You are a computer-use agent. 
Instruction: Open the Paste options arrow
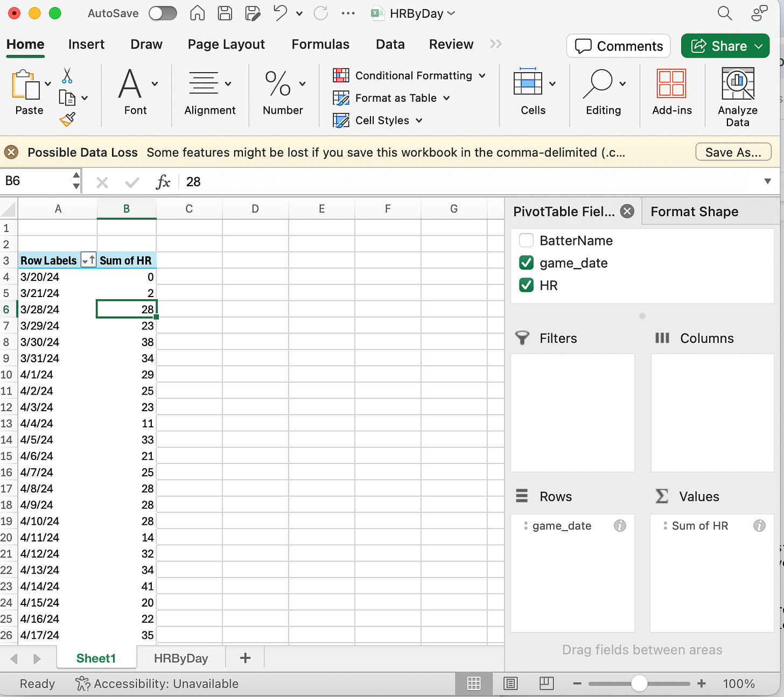coord(48,83)
